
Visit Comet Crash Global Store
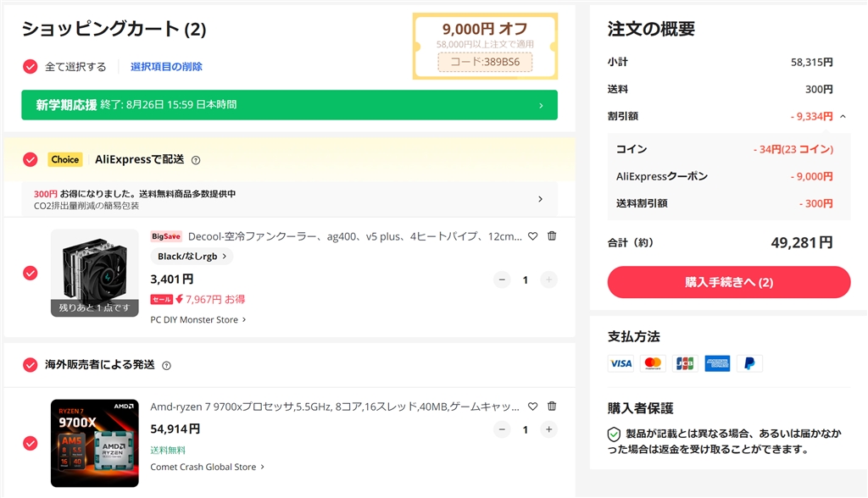click(x=208, y=467)
